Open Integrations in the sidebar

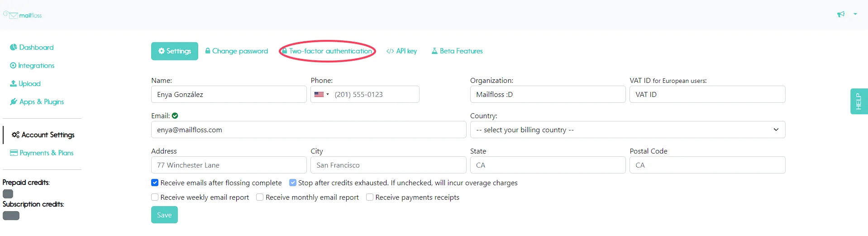pos(32,65)
